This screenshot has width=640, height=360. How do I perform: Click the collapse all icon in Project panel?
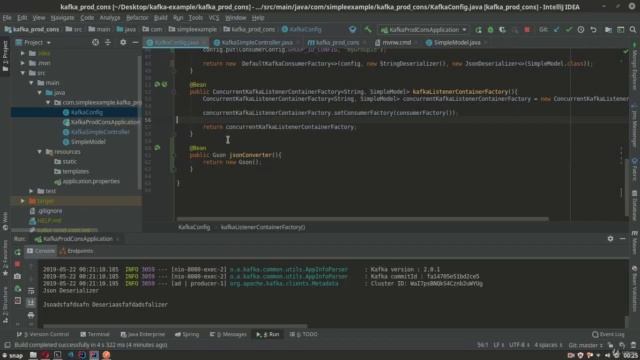108,42
